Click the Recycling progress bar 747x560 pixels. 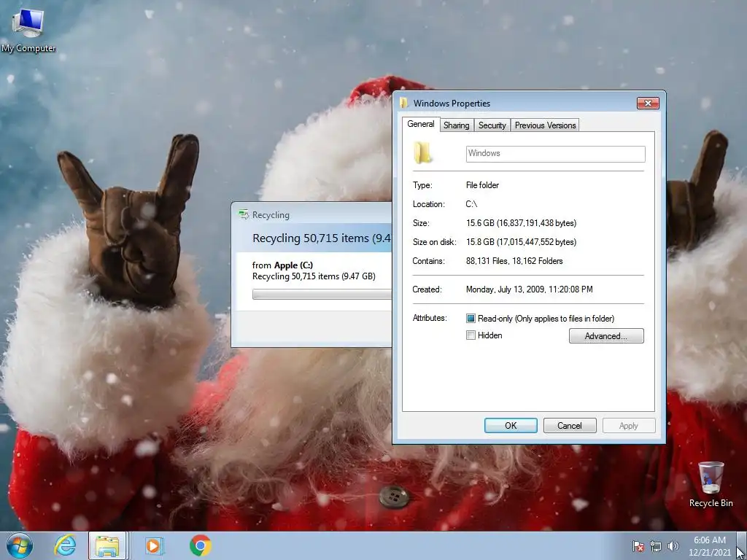322,295
